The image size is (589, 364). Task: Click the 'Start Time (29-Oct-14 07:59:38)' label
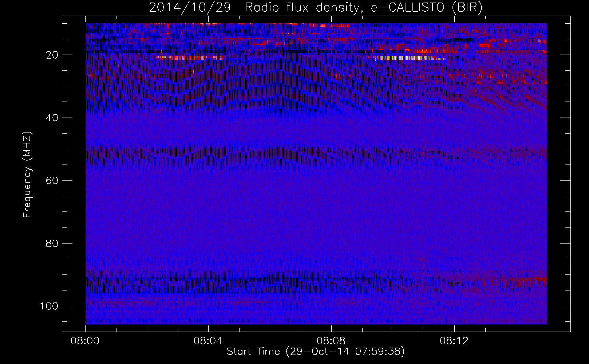(316, 352)
